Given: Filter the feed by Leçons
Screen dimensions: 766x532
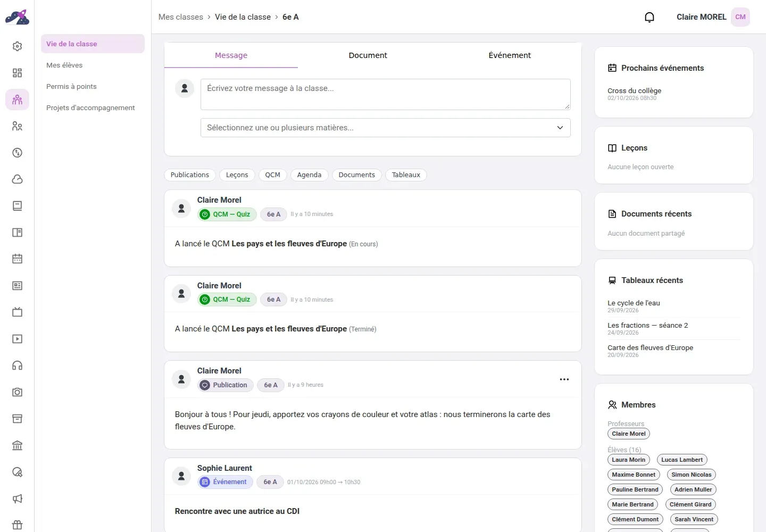Looking at the screenshot, I should pos(237,175).
